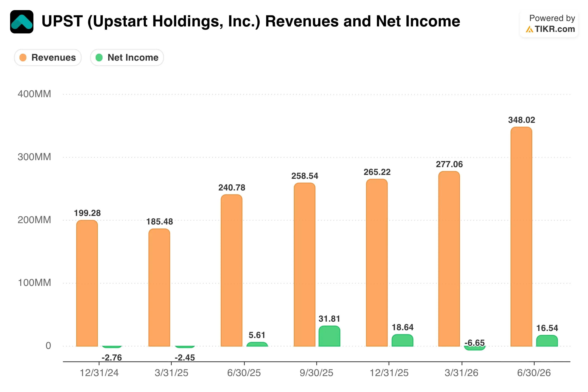This screenshot has height=392, width=588.
Task: Click the 200MM y-axis label
Action: pos(34,220)
